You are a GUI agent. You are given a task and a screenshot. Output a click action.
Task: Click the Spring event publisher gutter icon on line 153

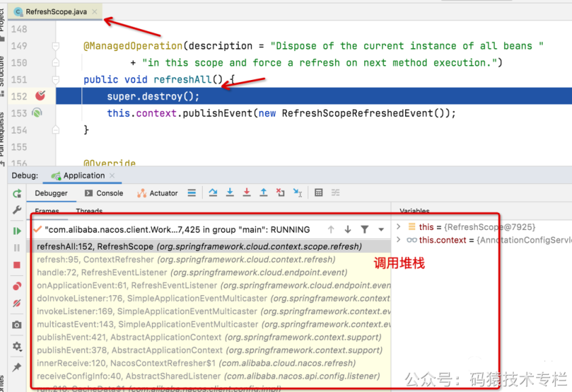click(37, 113)
